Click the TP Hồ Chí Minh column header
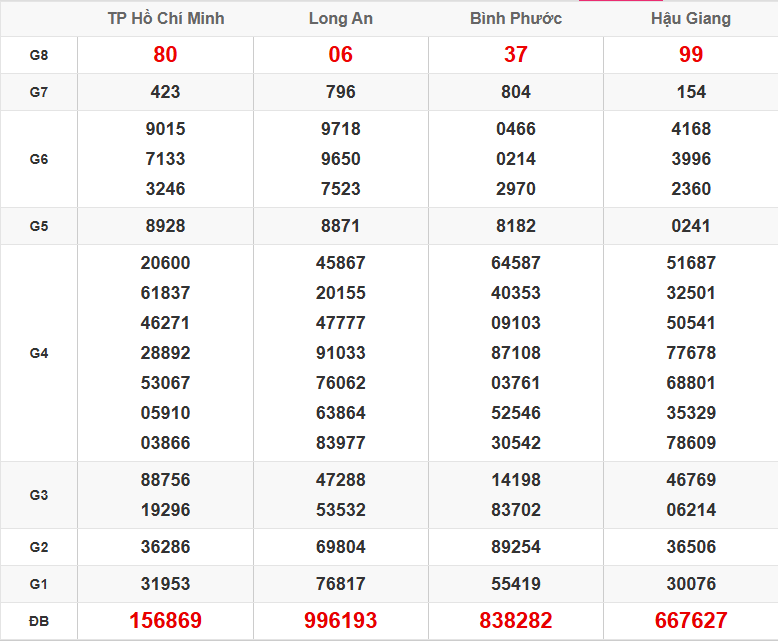Viewport: 778px width, 641px height. pos(165,18)
